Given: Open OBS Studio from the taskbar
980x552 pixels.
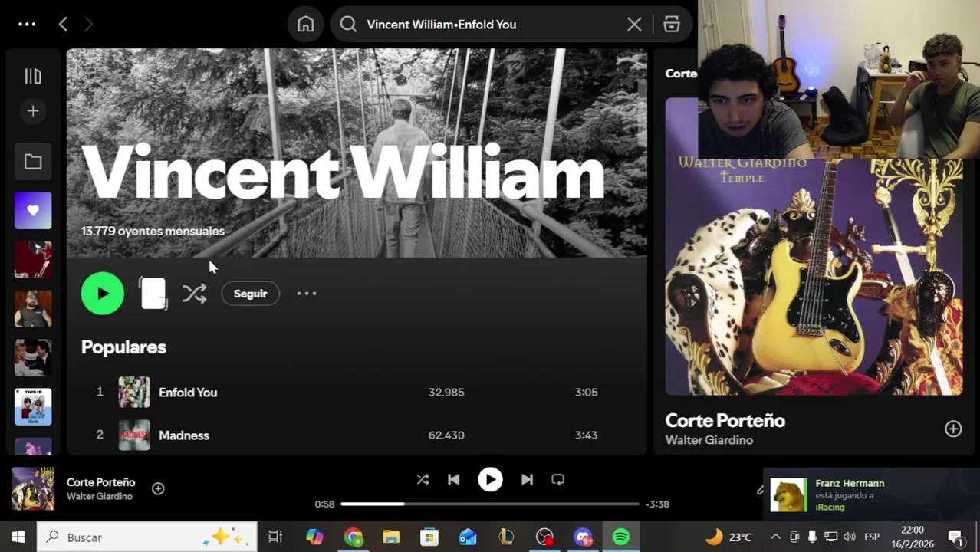Looking at the screenshot, I should pos(544,537).
